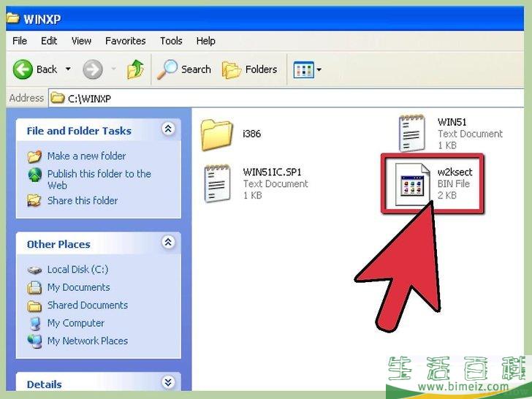Click the Local Disk drive icon
The width and height of the screenshot is (532, 399).
click(x=34, y=270)
